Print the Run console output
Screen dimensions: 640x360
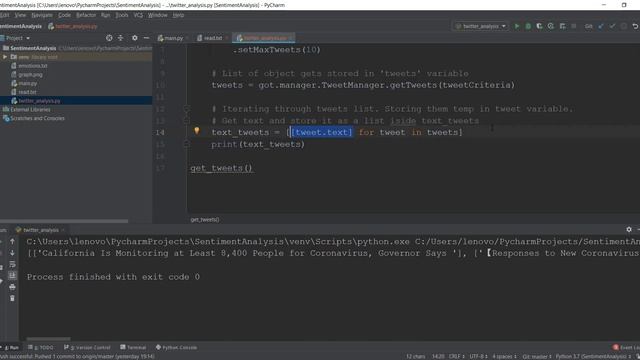tap(12, 287)
